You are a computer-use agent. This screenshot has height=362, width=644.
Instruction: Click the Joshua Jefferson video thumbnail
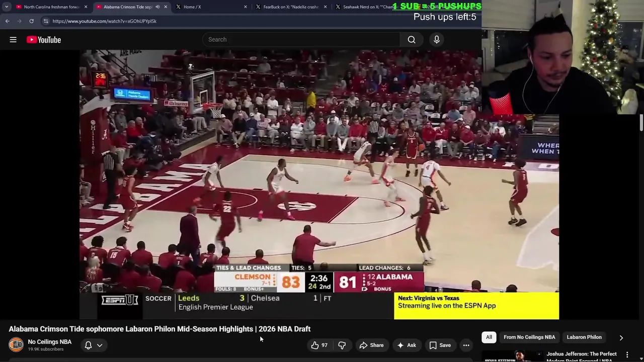tap(513, 356)
